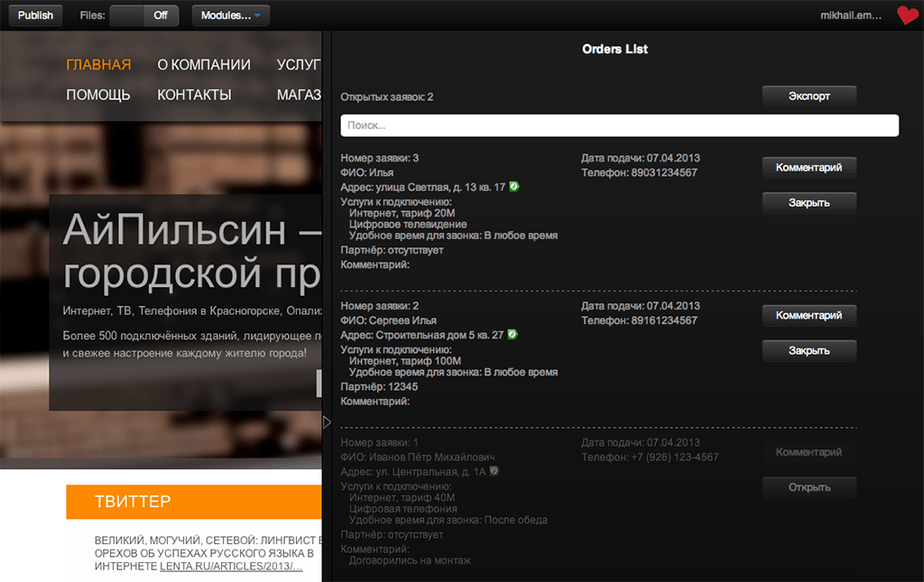Click Договорились на монтаж comment
The width and height of the screenshot is (924, 582).
(410, 560)
